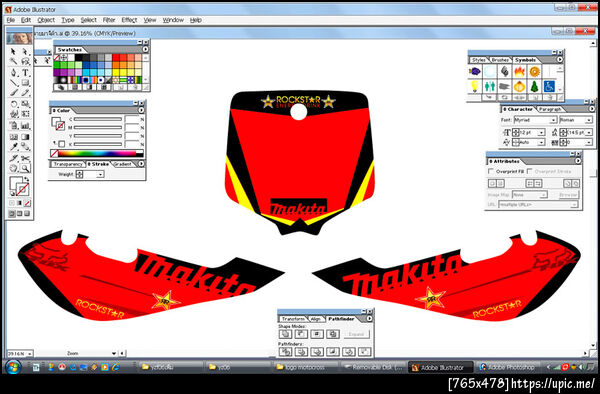The height and width of the screenshot is (394, 600).
Task: Click the wheelchair symbol in Symbols panel
Action: coord(549,86)
